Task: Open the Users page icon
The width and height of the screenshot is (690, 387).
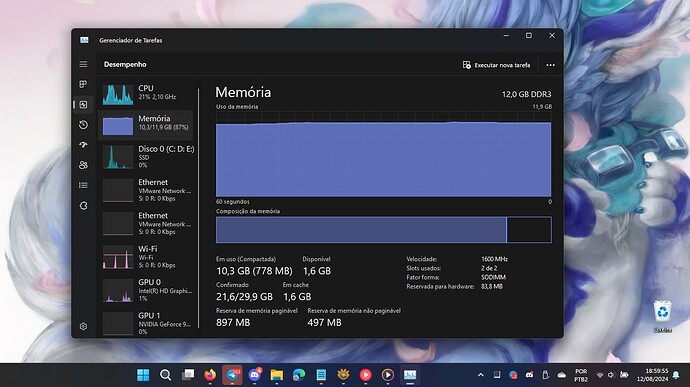Action: [83, 165]
